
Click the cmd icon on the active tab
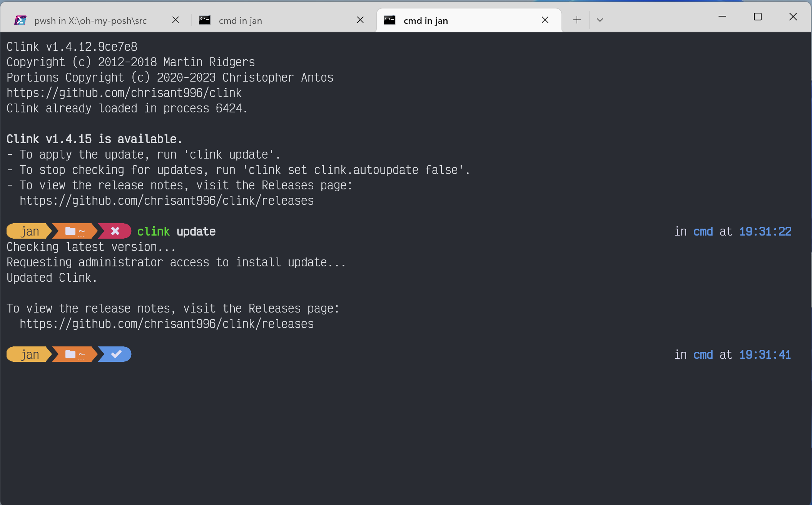(389, 20)
